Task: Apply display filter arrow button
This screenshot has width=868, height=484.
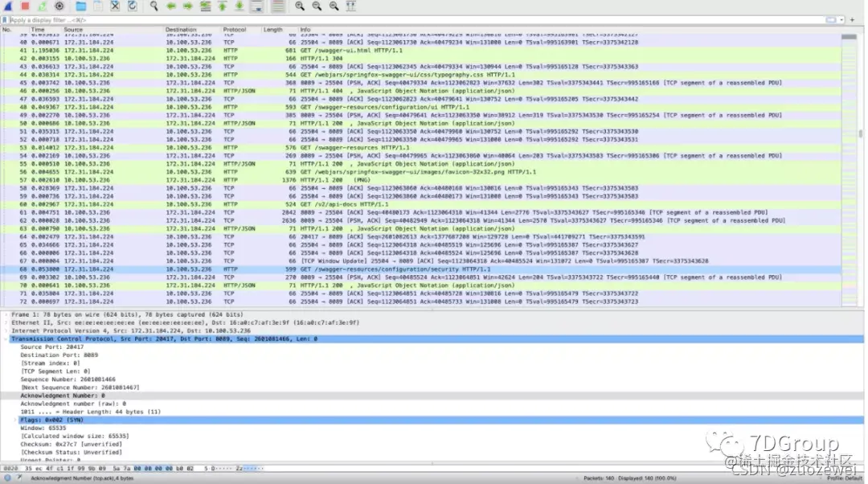Action: coord(831,20)
